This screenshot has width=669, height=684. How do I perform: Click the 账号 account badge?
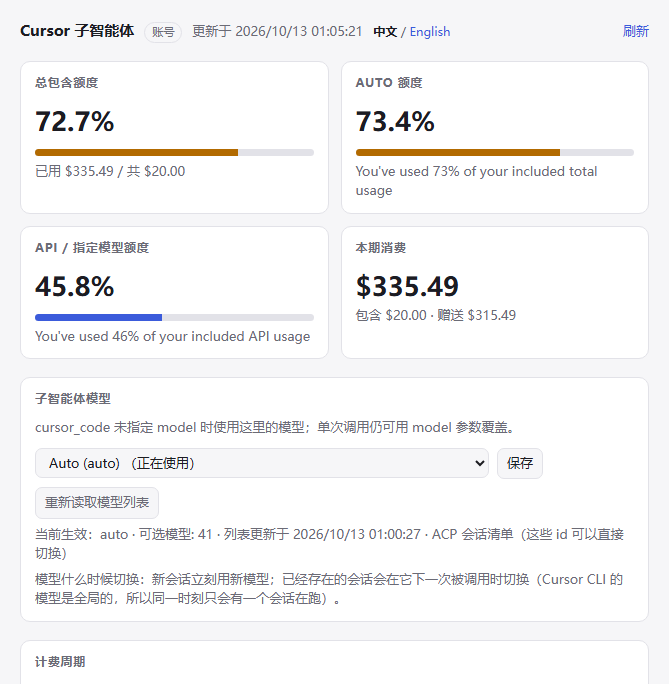(x=163, y=32)
